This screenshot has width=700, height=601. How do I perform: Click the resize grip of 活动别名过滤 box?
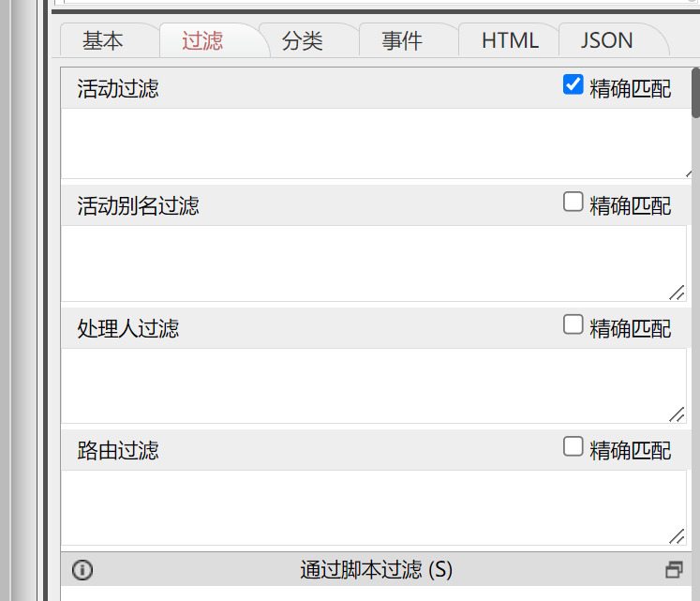pyautogui.click(x=678, y=293)
